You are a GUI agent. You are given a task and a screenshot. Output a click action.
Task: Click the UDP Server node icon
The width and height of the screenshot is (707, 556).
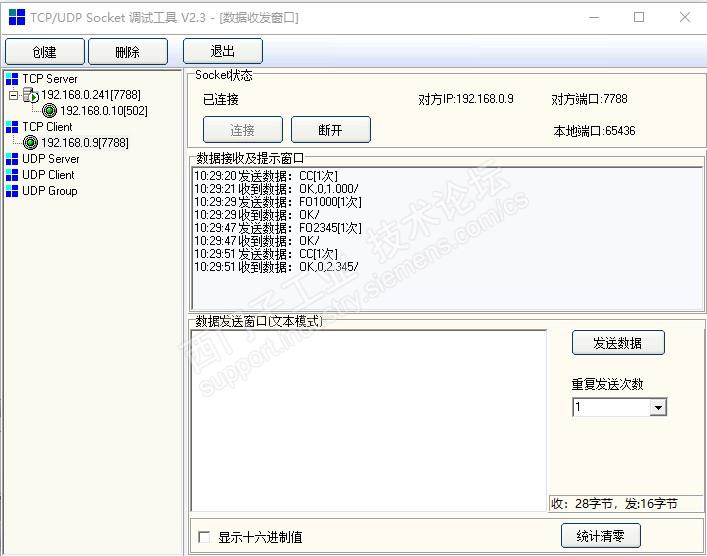click(x=12, y=159)
